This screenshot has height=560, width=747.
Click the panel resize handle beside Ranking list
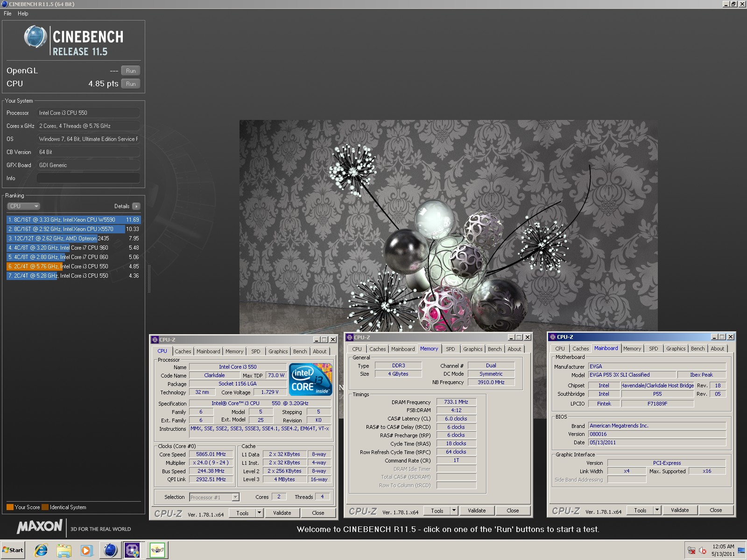pyautogui.click(x=149, y=279)
